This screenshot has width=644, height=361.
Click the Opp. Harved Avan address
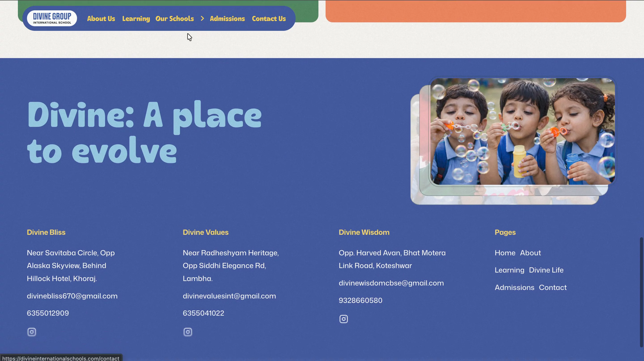(x=392, y=259)
